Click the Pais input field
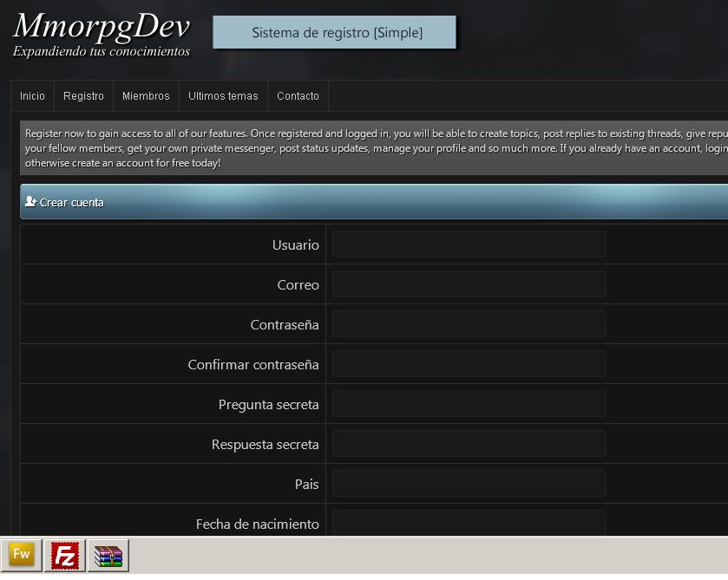Viewport: 728px width, 580px height. point(469,484)
